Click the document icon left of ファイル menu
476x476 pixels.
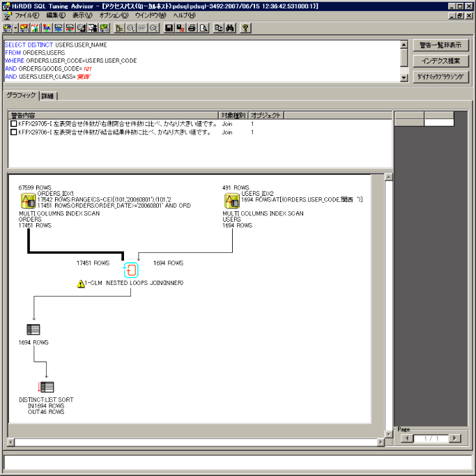click(8, 15)
